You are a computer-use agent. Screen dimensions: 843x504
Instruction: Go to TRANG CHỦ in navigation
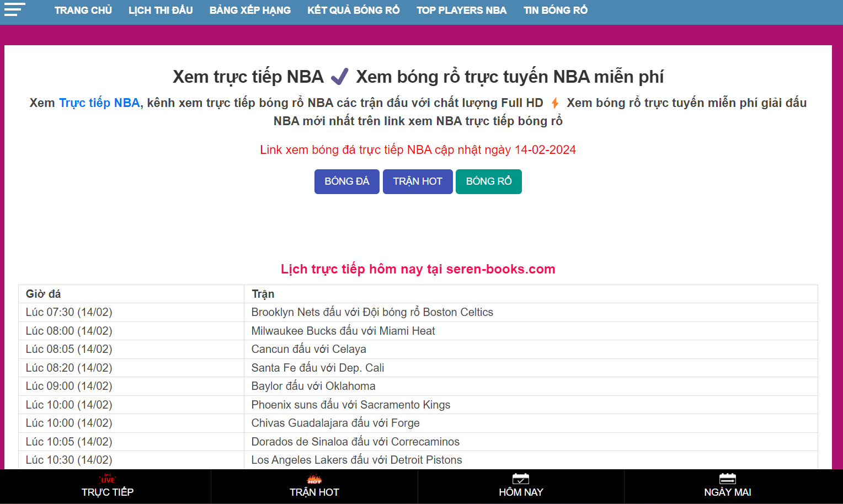83,10
